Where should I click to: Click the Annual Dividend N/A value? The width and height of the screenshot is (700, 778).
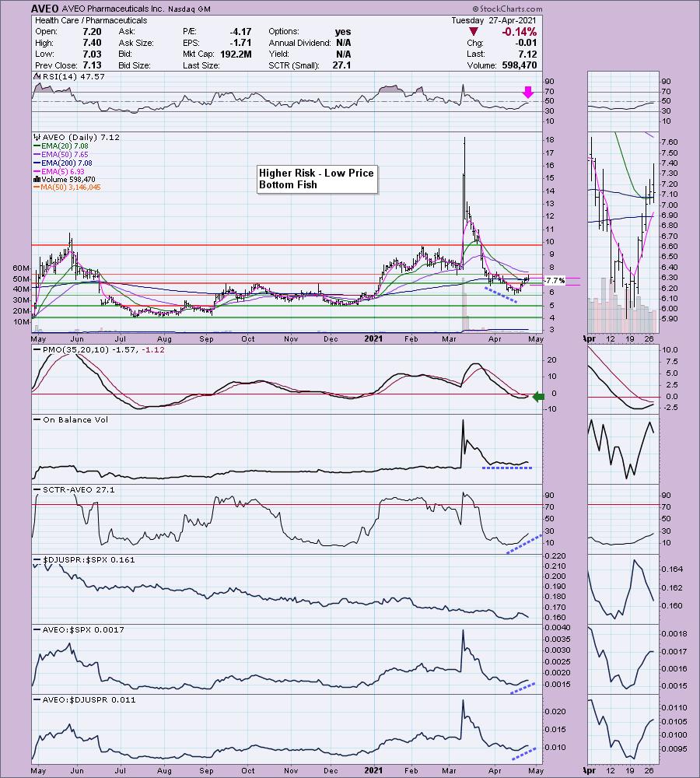tap(343, 43)
